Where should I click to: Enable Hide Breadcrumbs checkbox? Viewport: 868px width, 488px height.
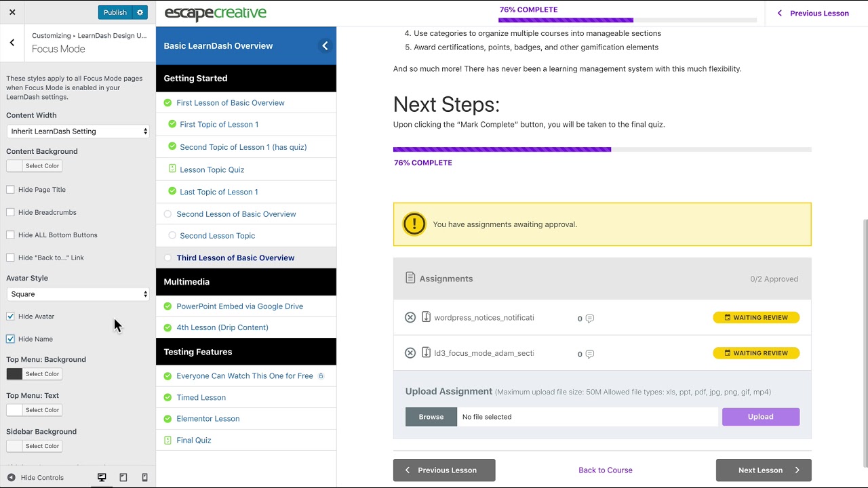10,212
